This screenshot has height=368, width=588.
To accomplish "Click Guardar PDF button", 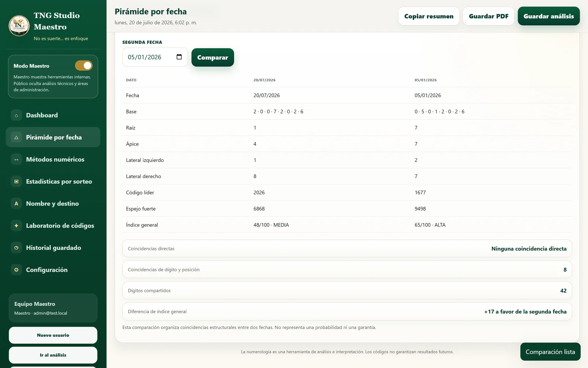I will (489, 16).
